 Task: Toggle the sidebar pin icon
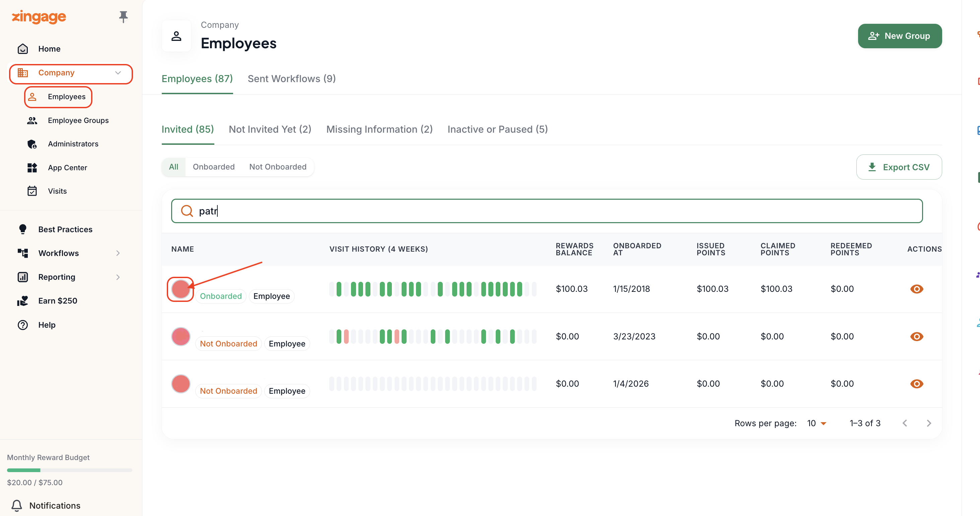[x=123, y=17]
